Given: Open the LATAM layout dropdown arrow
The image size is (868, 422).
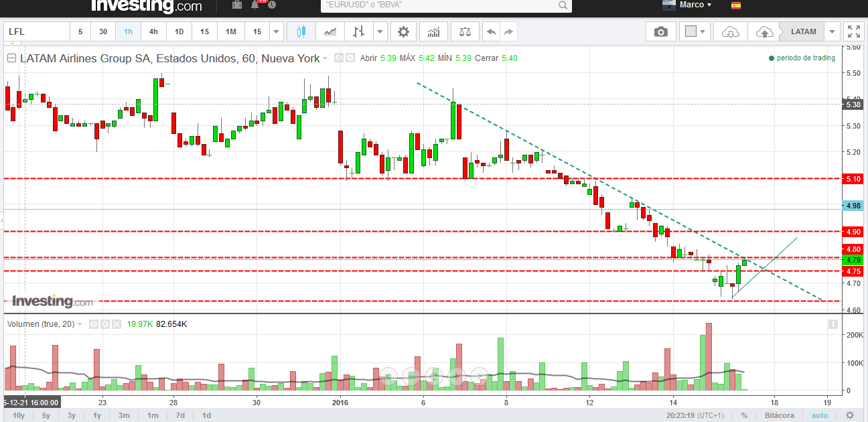Looking at the screenshot, I should (x=833, y=31).
